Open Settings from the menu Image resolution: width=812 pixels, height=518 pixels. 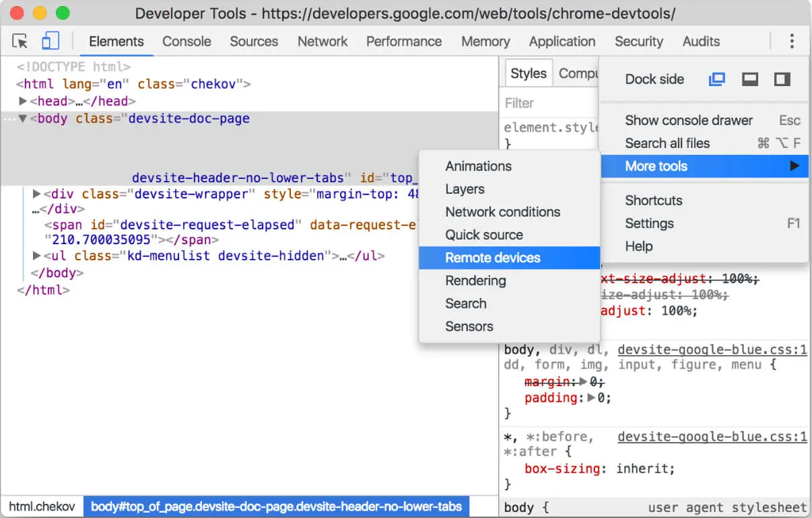pos(704,223)
